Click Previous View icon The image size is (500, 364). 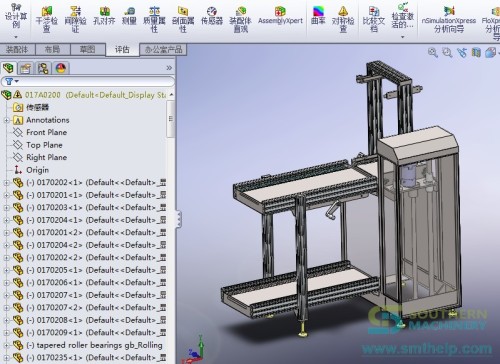[x=462, y=53]
